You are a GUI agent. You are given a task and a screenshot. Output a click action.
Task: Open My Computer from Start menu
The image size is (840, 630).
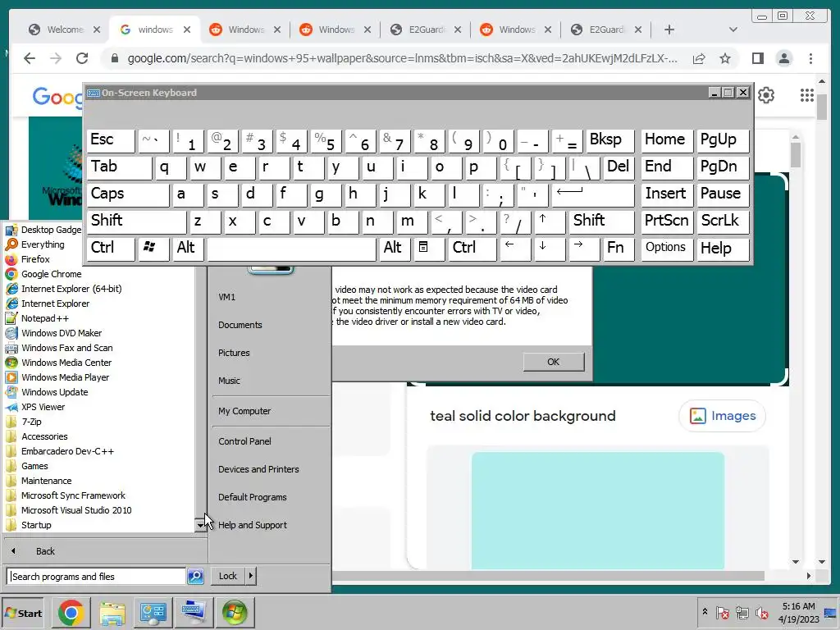tap(244, 411)
